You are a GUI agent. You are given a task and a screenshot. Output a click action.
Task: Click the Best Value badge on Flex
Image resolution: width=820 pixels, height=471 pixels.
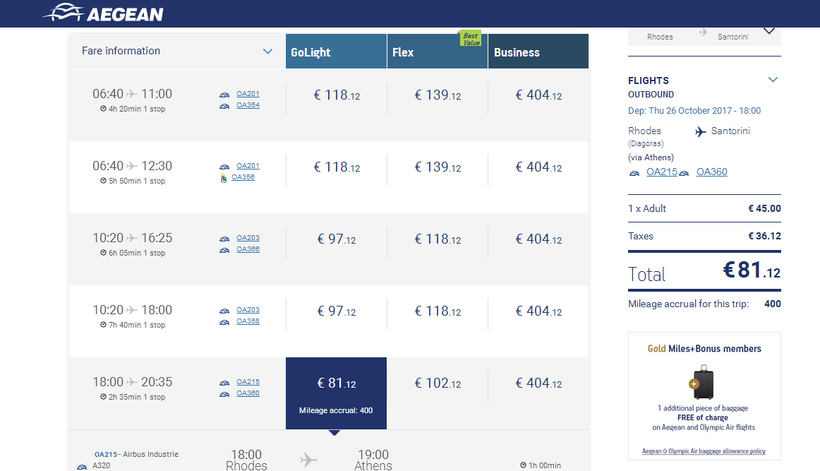point(470,39)
